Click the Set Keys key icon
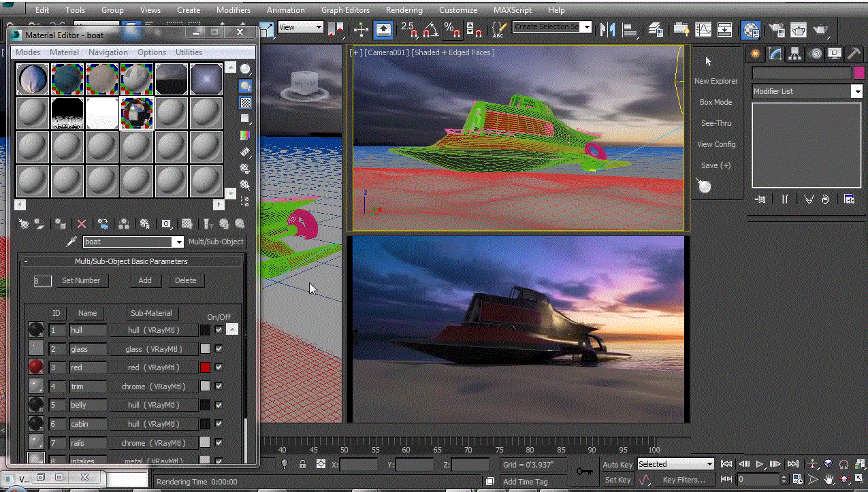This screenshot has width=868, height=492. [584, 471]
